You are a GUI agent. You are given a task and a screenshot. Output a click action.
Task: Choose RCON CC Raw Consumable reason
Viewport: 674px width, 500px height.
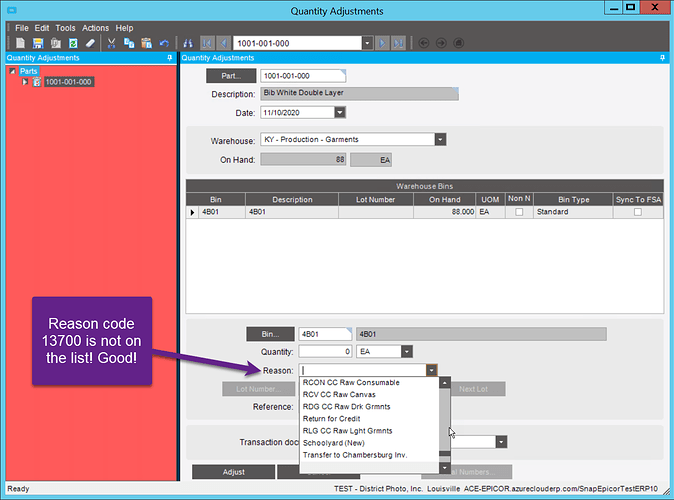tap(369, 383)
